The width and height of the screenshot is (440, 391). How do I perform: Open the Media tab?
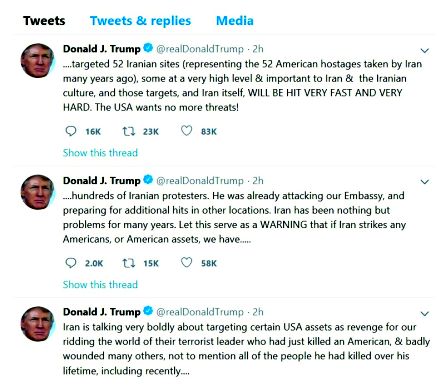(235, 21)
